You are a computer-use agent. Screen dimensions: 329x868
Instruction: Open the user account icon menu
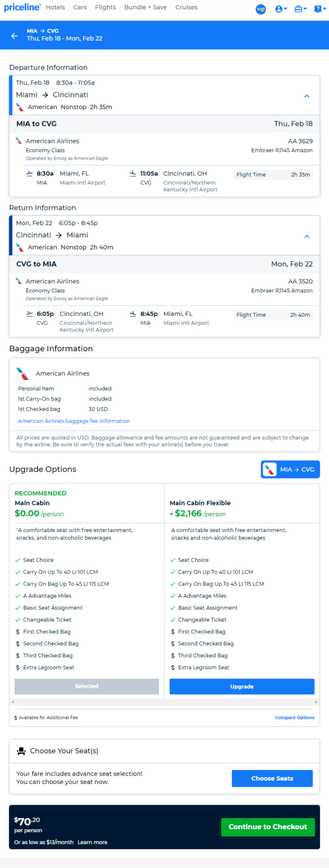click(281, 9)
